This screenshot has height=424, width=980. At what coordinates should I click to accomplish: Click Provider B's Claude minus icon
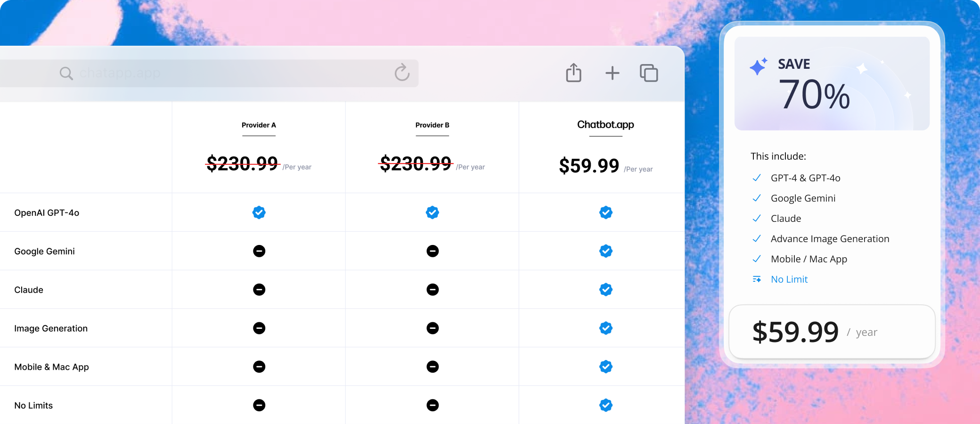click(433, 290)
